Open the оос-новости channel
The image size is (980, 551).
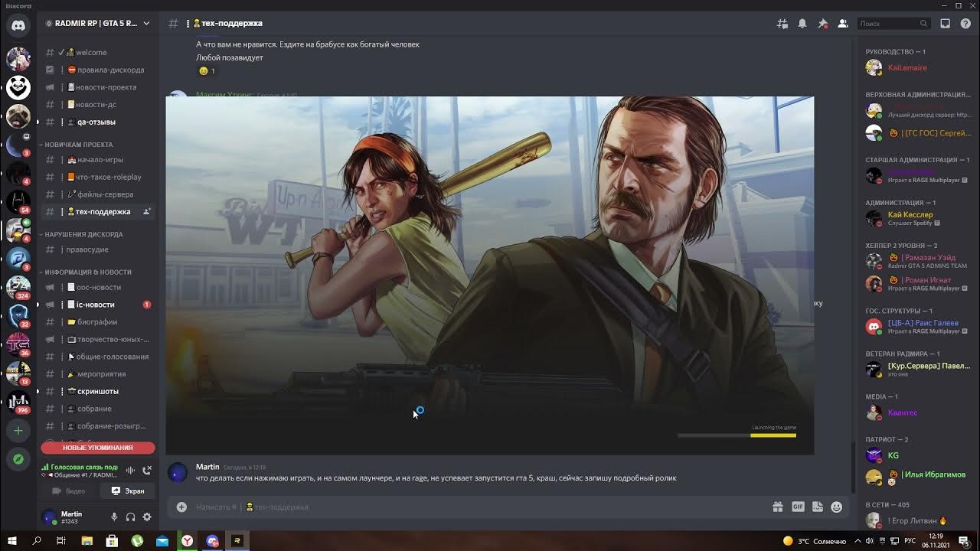coord(99,287)
